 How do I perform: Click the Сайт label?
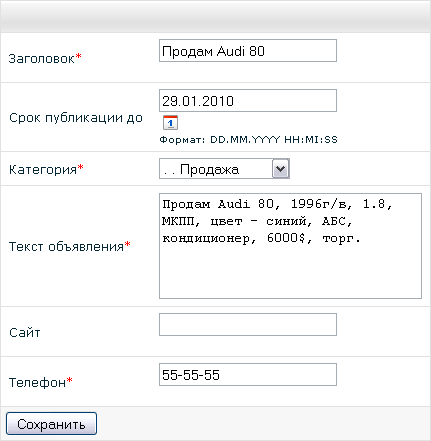[x=25, y=332]
